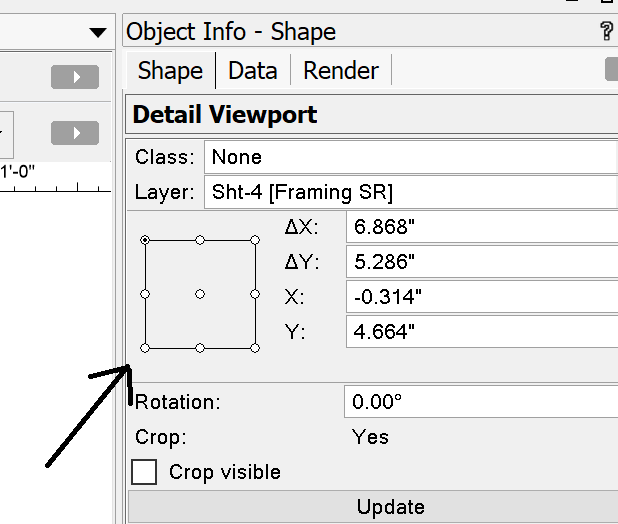
Task: Select the middle-right reference point
Action: (255, 294)
